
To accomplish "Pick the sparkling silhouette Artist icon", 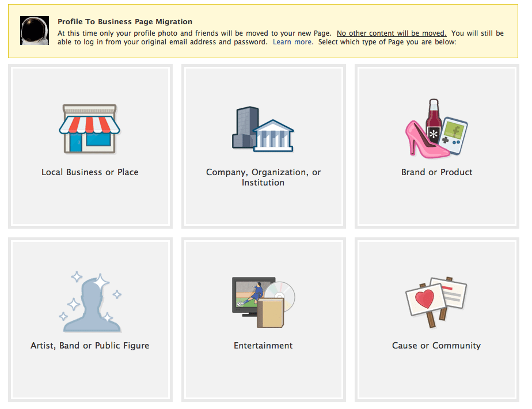I will (90, 302).
